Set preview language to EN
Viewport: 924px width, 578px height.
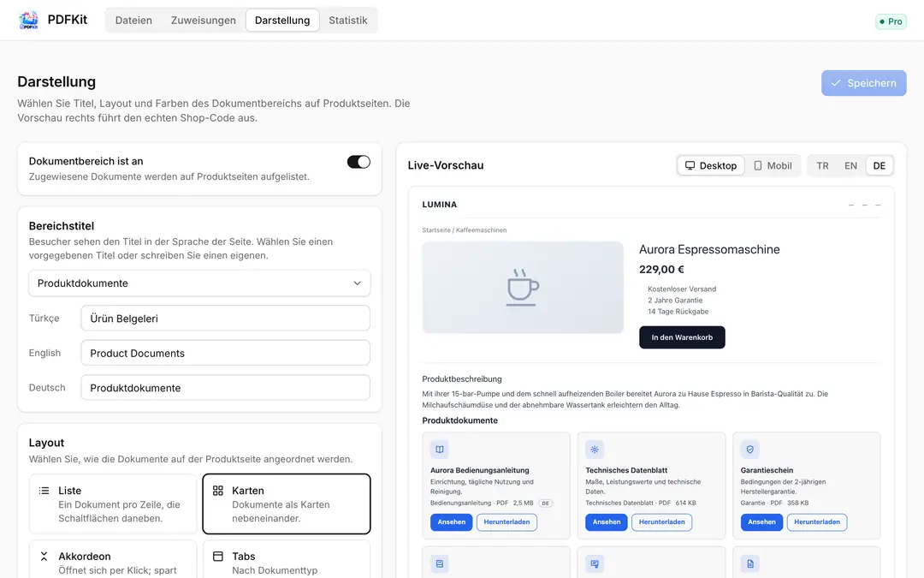851,166
